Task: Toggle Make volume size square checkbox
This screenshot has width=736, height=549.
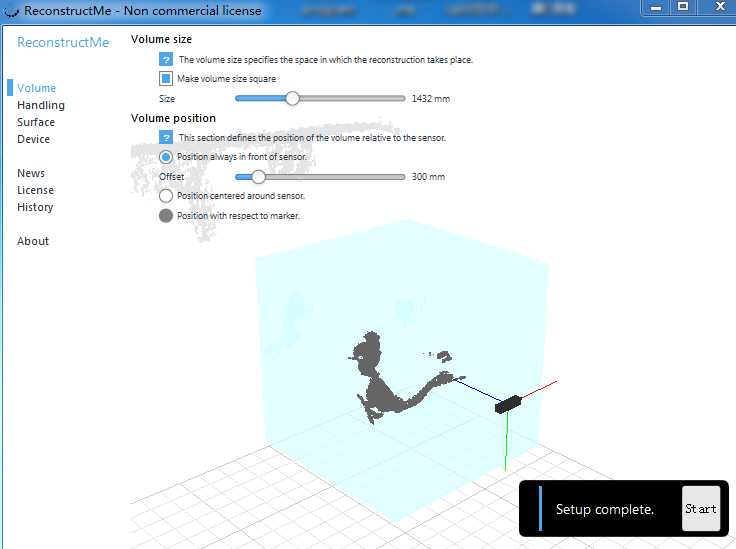Action: [166, 78]
